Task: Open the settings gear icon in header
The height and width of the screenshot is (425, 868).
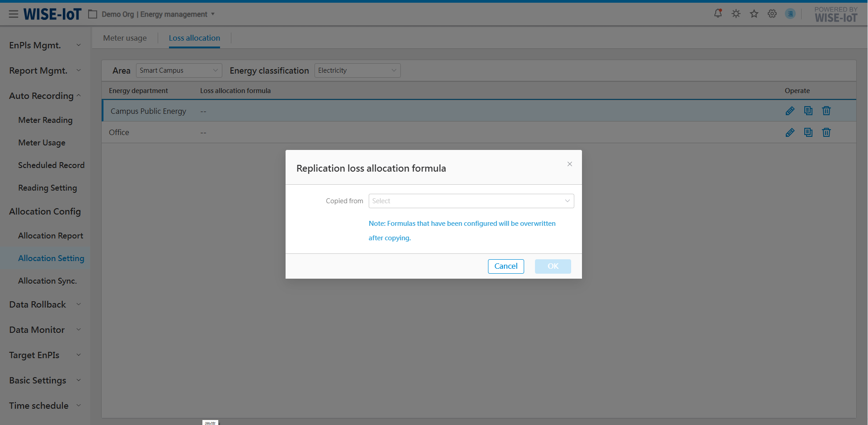Action: coord(772,14)
